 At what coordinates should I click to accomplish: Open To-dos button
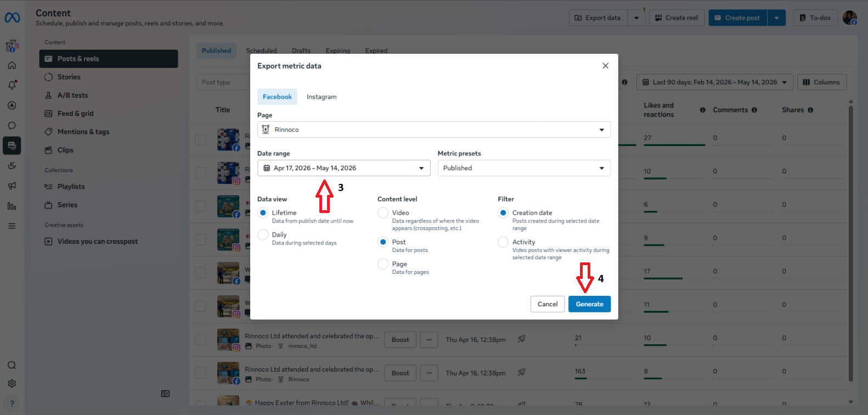click(815, 18)
